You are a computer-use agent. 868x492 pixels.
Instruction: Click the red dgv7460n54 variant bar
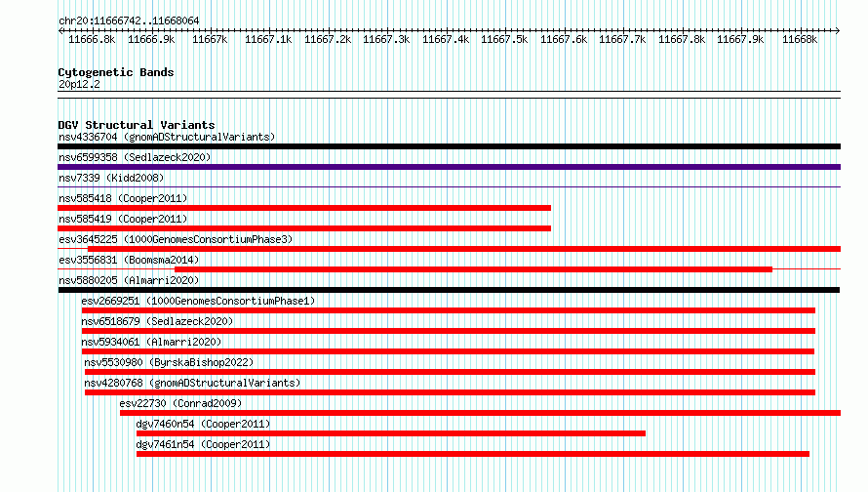(x=391, y=433)
